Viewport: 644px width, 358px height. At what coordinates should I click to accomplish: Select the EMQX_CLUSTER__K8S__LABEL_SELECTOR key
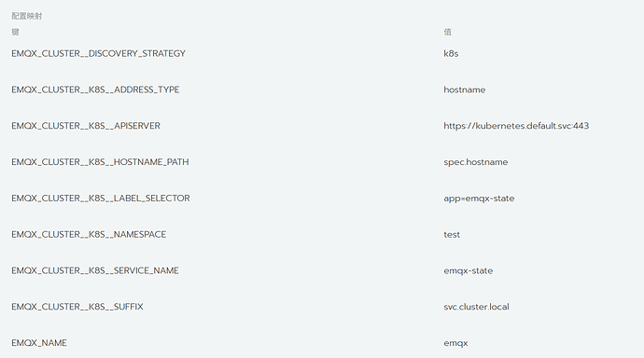pos(101,198)
